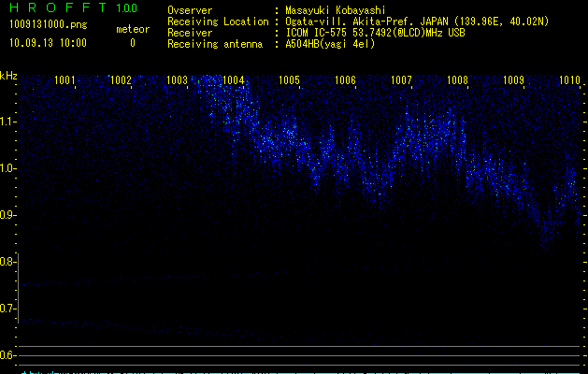Click the meteor count value 0

pyautogui.click(x=133, y=43)
